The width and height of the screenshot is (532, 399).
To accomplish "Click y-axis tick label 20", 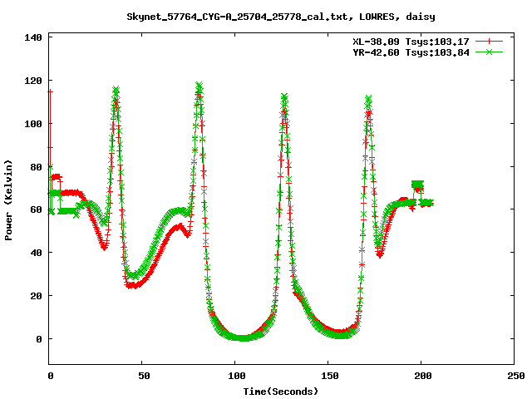I will click(x=36, y=296).
